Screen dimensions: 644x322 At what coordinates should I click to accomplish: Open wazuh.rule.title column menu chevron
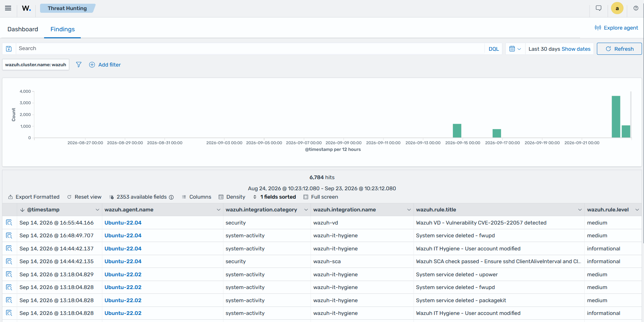(x=580, y=210)
